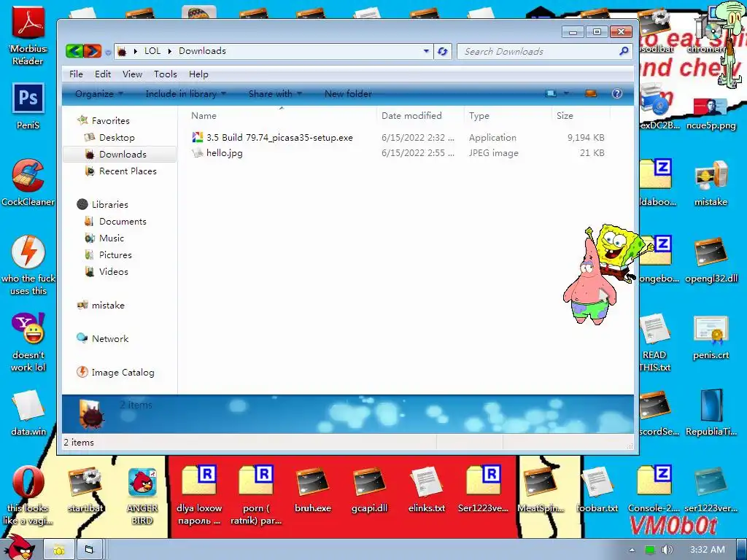Open Music library in navigation pane

[112, 238]
